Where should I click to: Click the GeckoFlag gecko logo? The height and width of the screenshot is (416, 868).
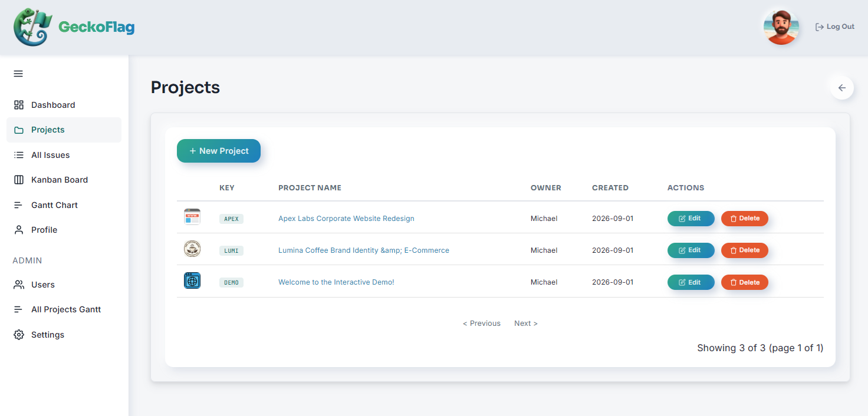[x=33, y=27]
